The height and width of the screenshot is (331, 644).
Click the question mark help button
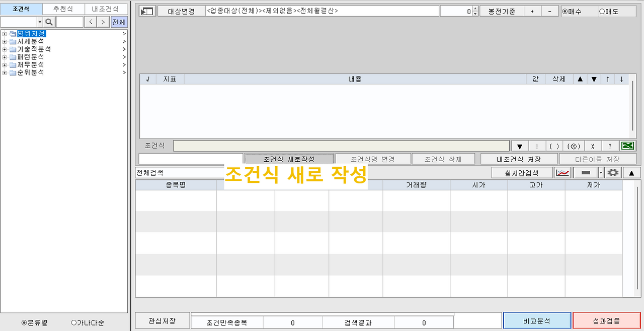pos(610,146)
